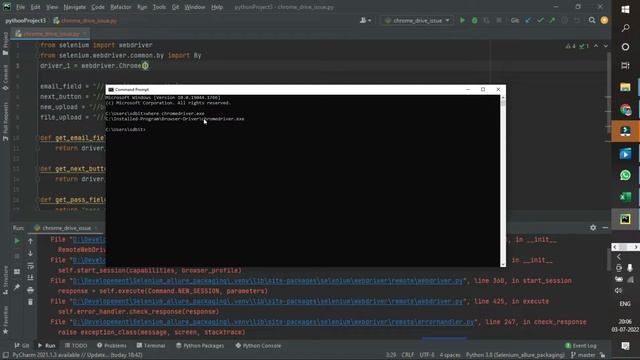Open the Tools menu
This screenshot has height=360, width=640.
[159, 7]
